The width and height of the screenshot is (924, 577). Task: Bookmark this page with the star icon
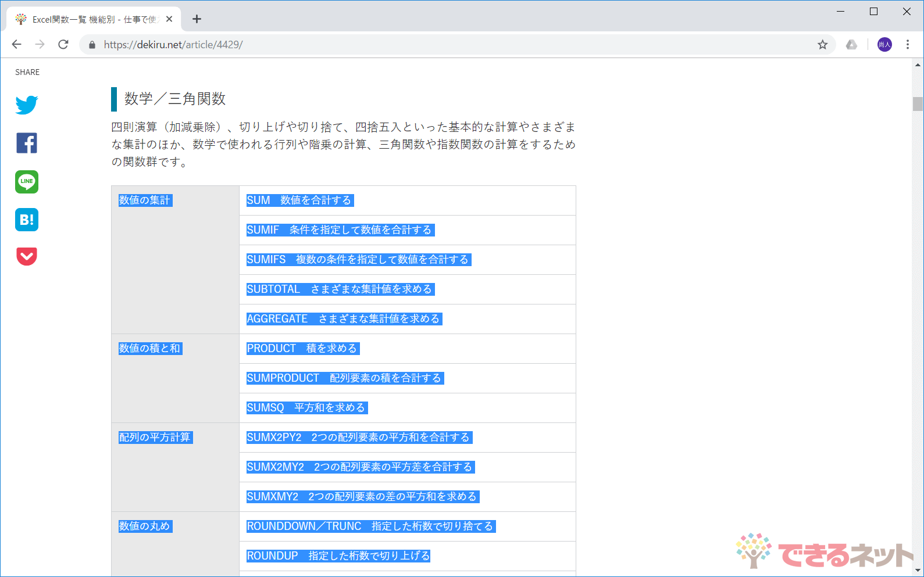pyautogui.click(x=822, y=45)
